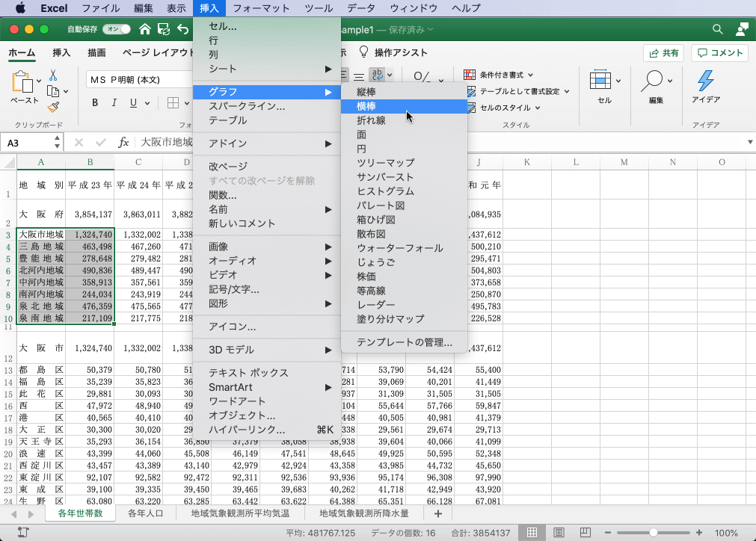Screen dimensions: 756x541
Task: Open the font name combo box
Action: 140,79
